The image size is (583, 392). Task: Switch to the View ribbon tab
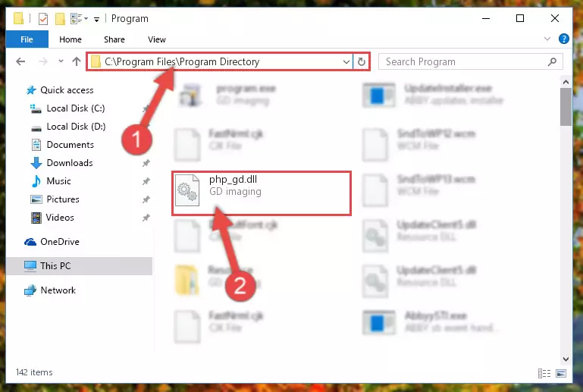coord(156,39)
